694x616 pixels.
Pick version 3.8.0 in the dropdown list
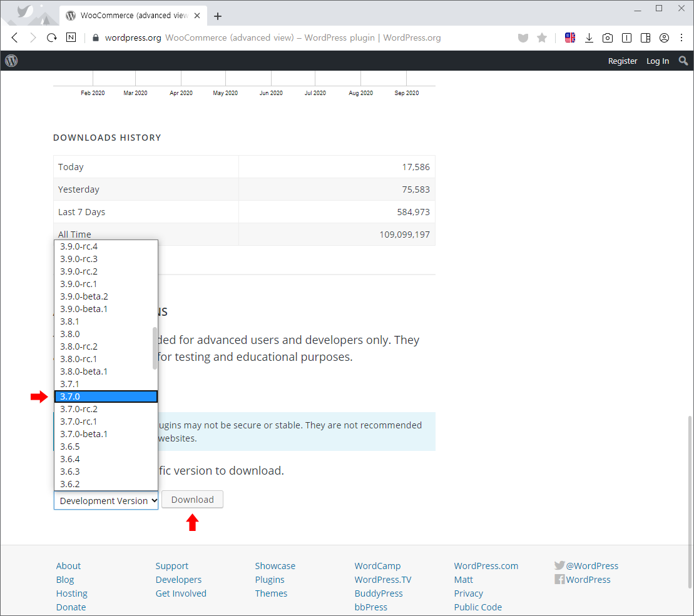tap(106, 334)
